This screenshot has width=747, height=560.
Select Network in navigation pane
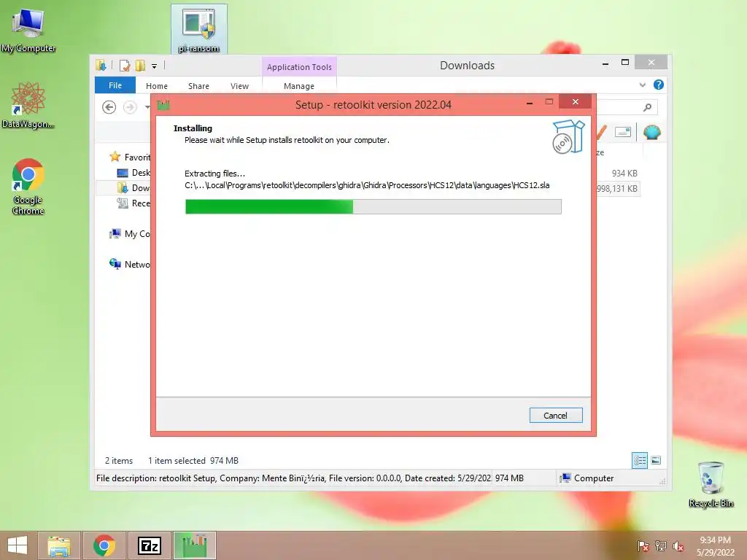pyautogui.click(x=130, y=264)
